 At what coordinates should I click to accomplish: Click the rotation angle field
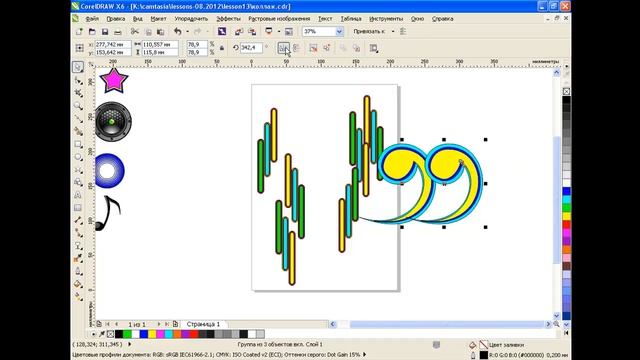click(x=251, y=48)
